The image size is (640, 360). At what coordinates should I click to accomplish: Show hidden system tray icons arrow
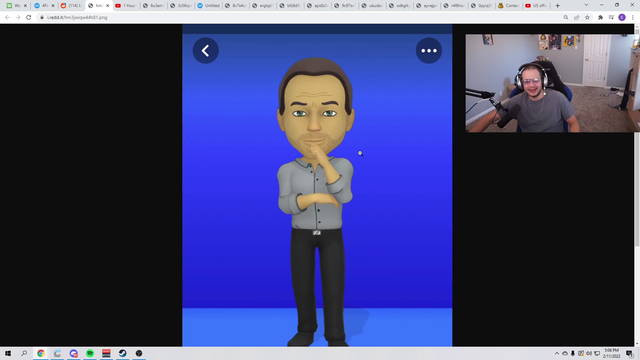pos(557,353)
